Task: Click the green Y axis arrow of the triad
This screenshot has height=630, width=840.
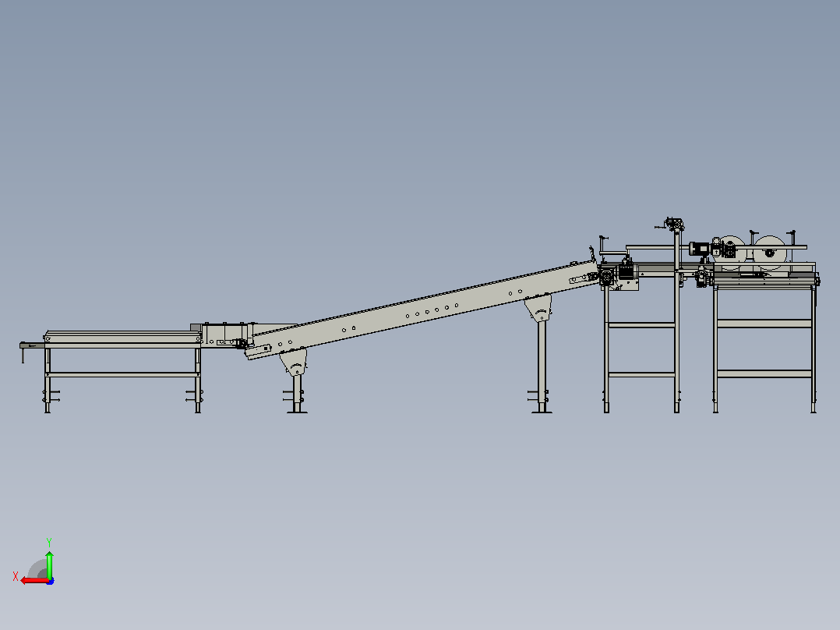Action: click(49, 565)
